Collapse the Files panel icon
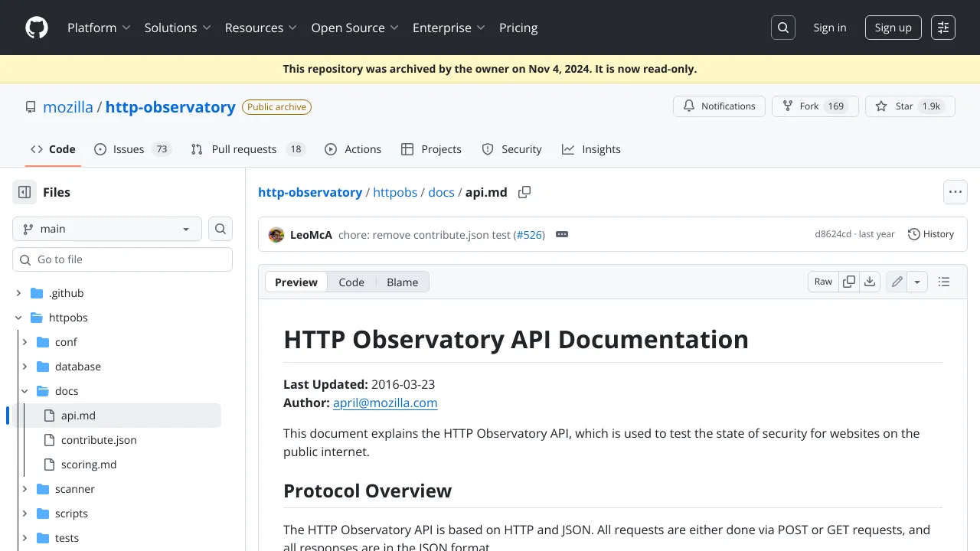Screen dimensions: 980x551 24,192
